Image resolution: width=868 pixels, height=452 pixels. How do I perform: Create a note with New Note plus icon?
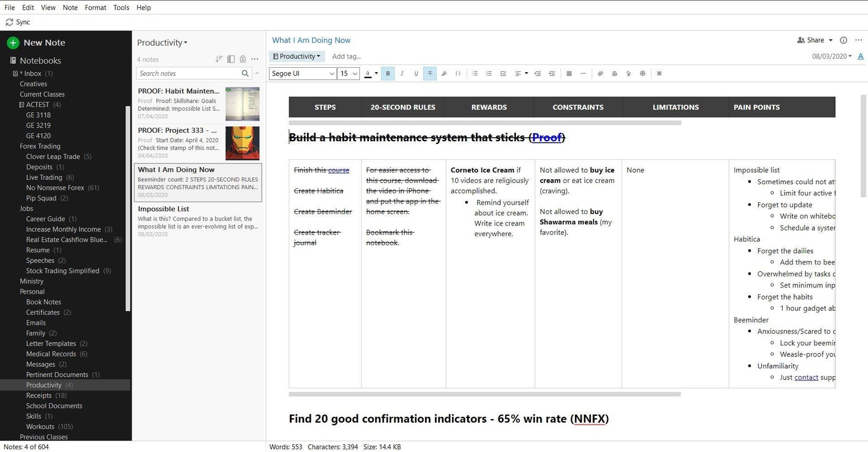[12, 42]
